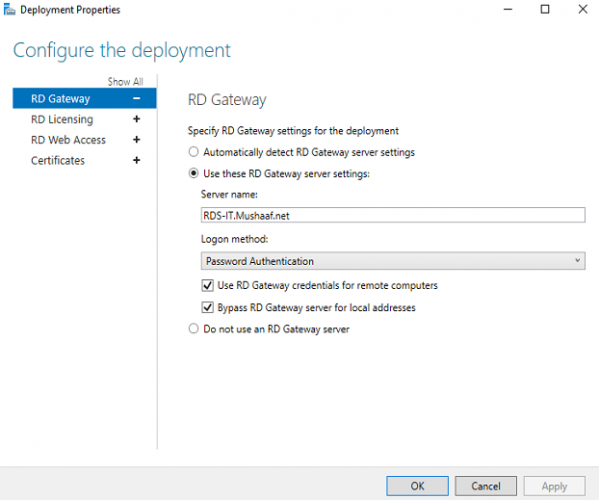This screenshot has width=599, height=500.
Task: Expand the RD Web Access plus icon
Action: coord(136,140)
